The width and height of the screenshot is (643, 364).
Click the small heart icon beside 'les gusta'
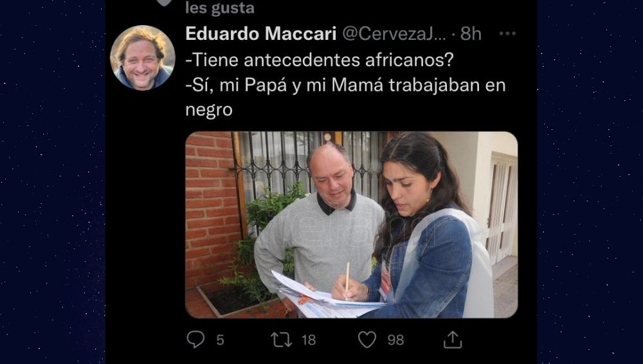tap(165, 3)
